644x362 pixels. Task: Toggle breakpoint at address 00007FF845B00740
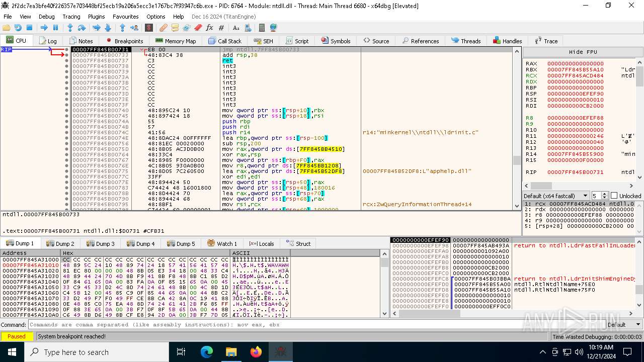point(67,110)
